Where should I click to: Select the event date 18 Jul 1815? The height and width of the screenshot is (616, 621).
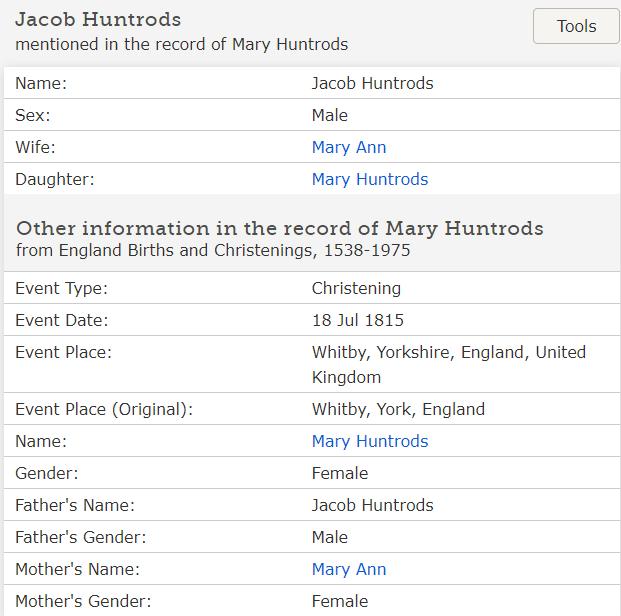pyautogui.click(x=357, y=320)
